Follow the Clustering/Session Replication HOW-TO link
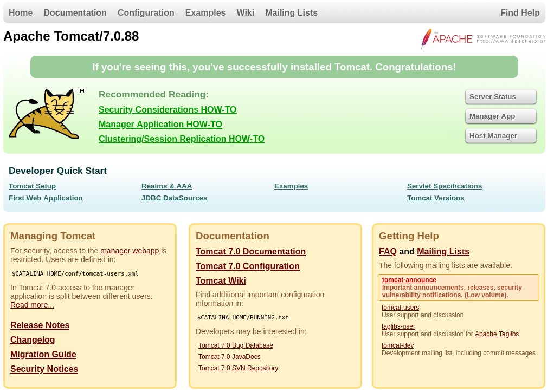Viewport: 554px width, 392px height. point(182,139)
